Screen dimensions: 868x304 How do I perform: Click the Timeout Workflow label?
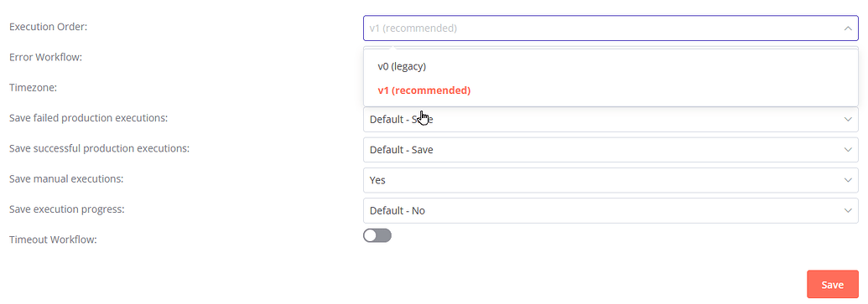53,240
